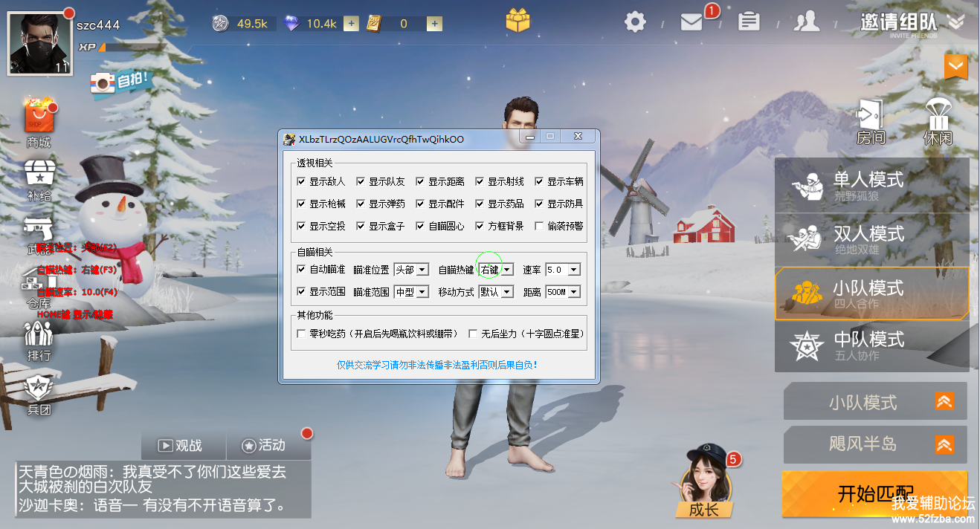This screenshot has height=529, width=980.
Task: Open the 补给 supply crate icon
Action: click(39, 181)
